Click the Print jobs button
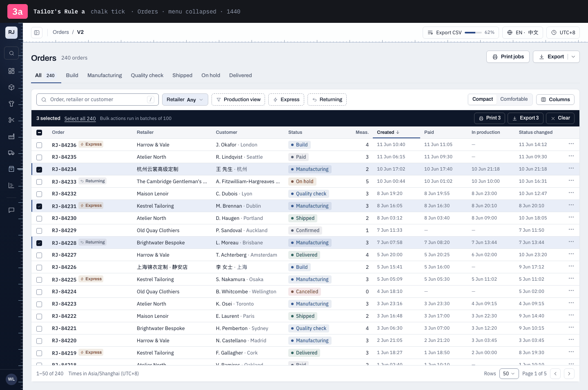588x390 pixels. [508, 57]
